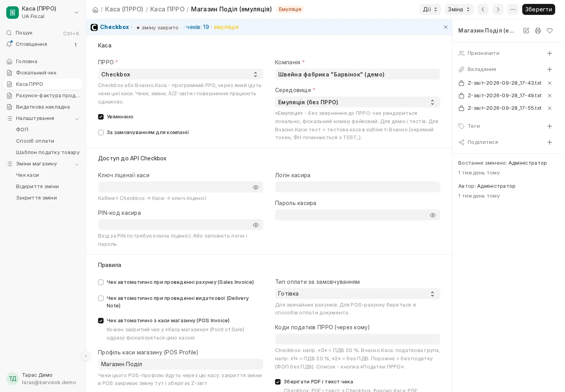This screenshot has width=565, height=392.
Task: Open the Зміна dropdown in header
Action: point(459,9)
